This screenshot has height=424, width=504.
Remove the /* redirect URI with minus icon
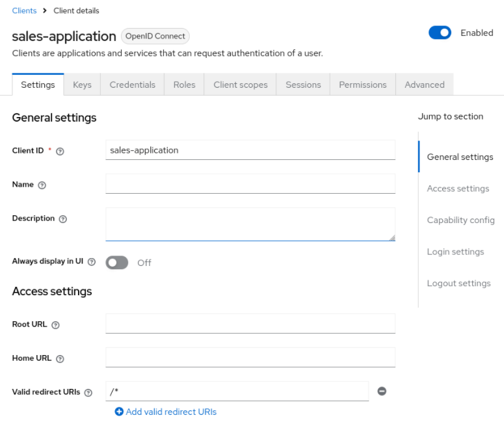[382, 391]
